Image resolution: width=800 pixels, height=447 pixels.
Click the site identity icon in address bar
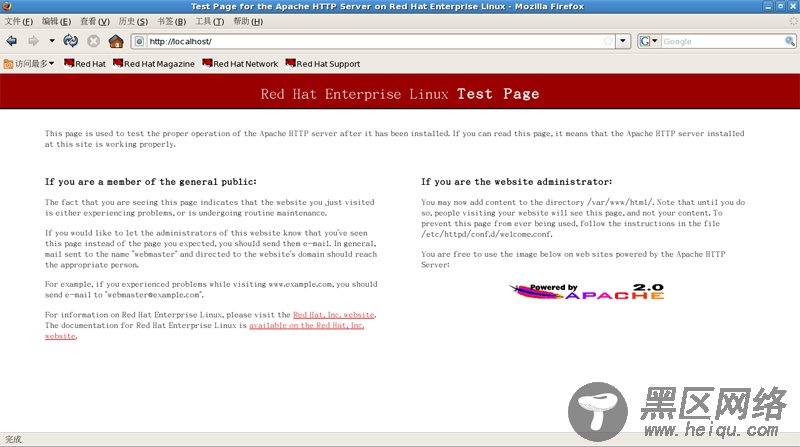[139, 41]
